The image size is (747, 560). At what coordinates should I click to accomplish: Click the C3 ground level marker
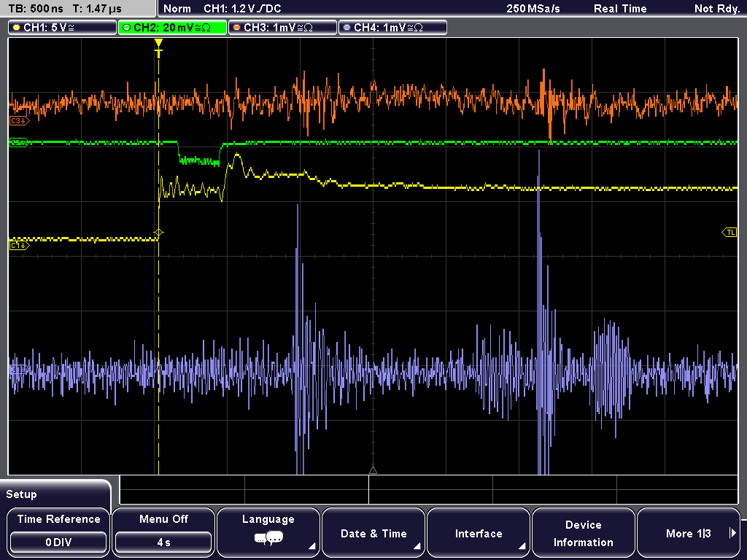coord(19,121)
